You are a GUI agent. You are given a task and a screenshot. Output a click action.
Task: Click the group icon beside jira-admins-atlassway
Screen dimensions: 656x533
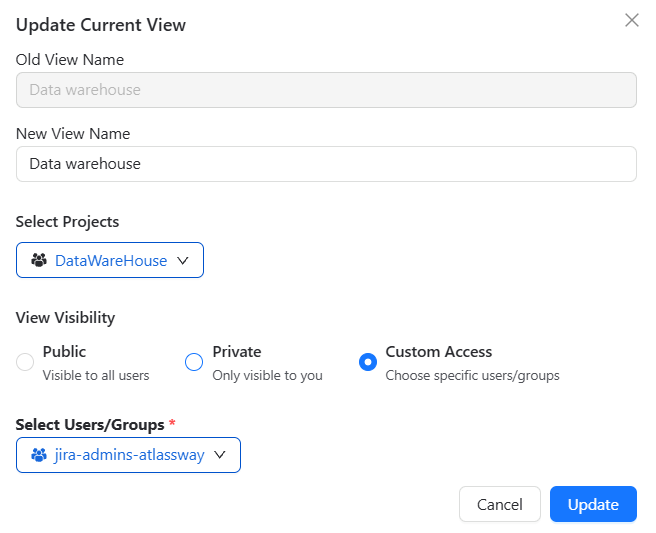[x=39, y=455]
